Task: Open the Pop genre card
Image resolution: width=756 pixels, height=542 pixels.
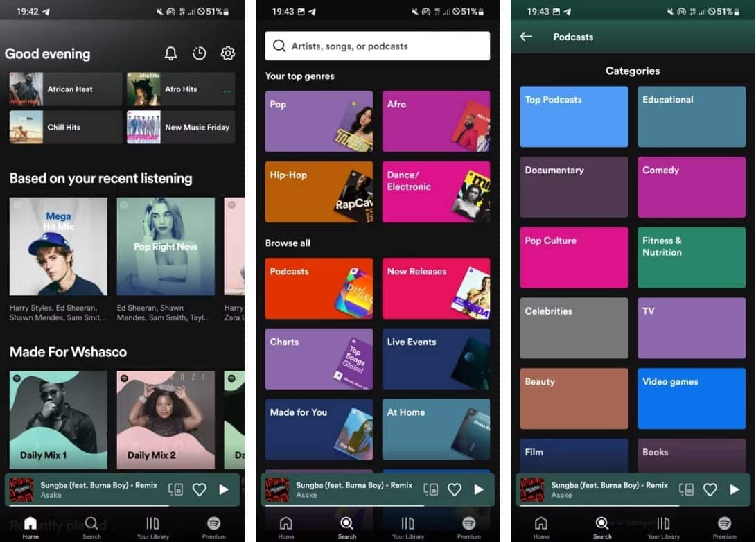Action: click(319, 121)
